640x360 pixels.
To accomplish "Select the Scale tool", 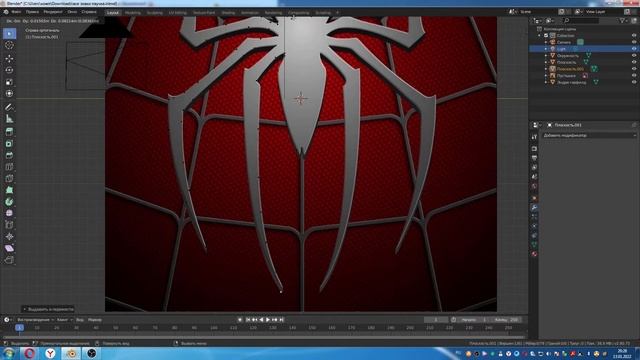I will (9, 82).
